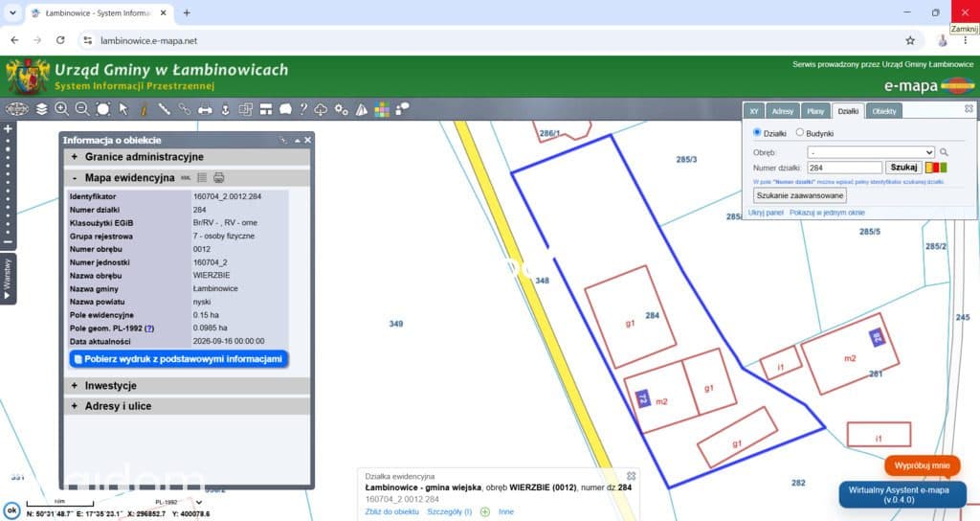This screenshot has height=521, width=980.
Task: Click the Szczegóły (I) link
Action: click(x=450, y=511)
